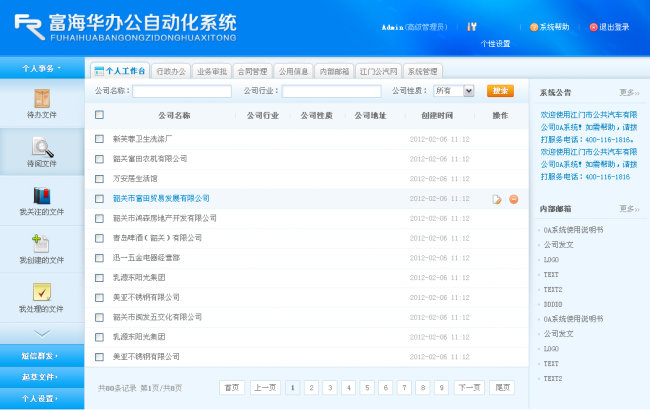Open the 韶关市富田贸易发展有限公司 company link
The height and width of the screenshot is (410, 650).
(x=161, y=199)
